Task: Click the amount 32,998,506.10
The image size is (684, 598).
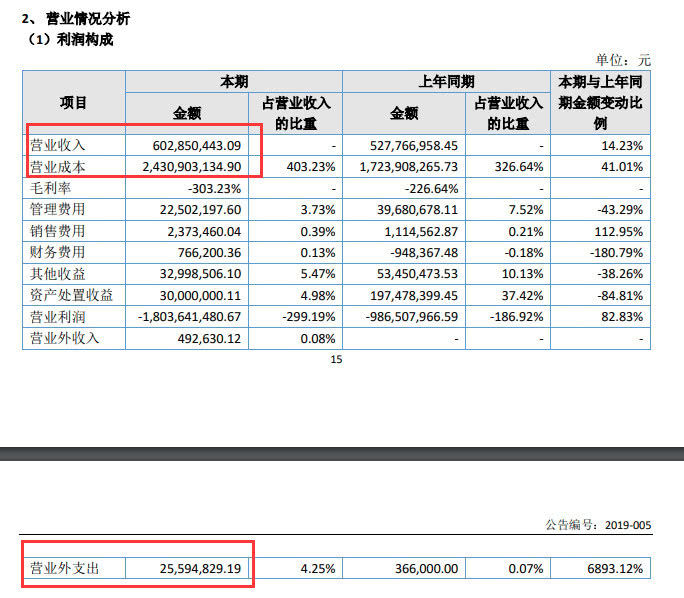Action: [x=200, y=274]
